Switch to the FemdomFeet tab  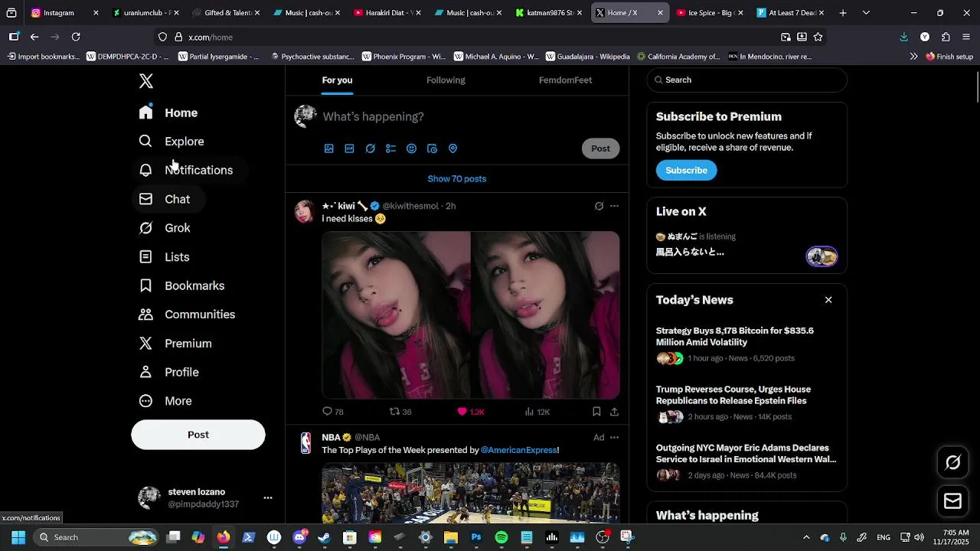pyautogui.click(x=565, y=80)
